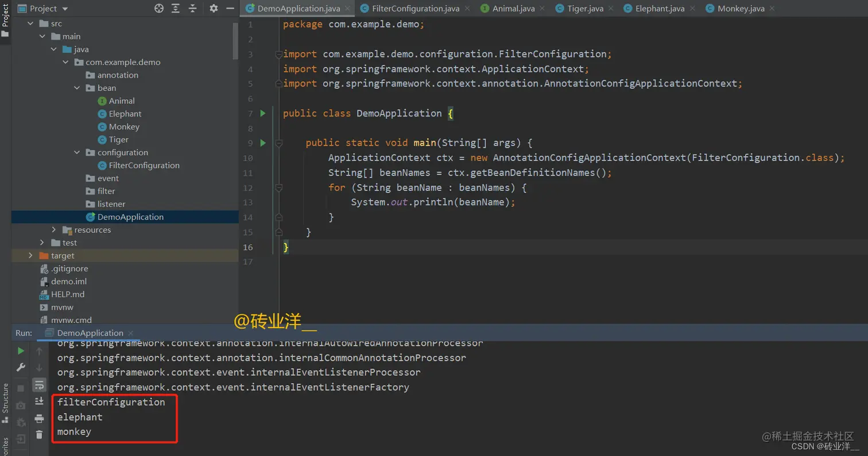Viewport: 868px width, 456px height.
Task: Expand the resources folder
Action: point(54,229)
